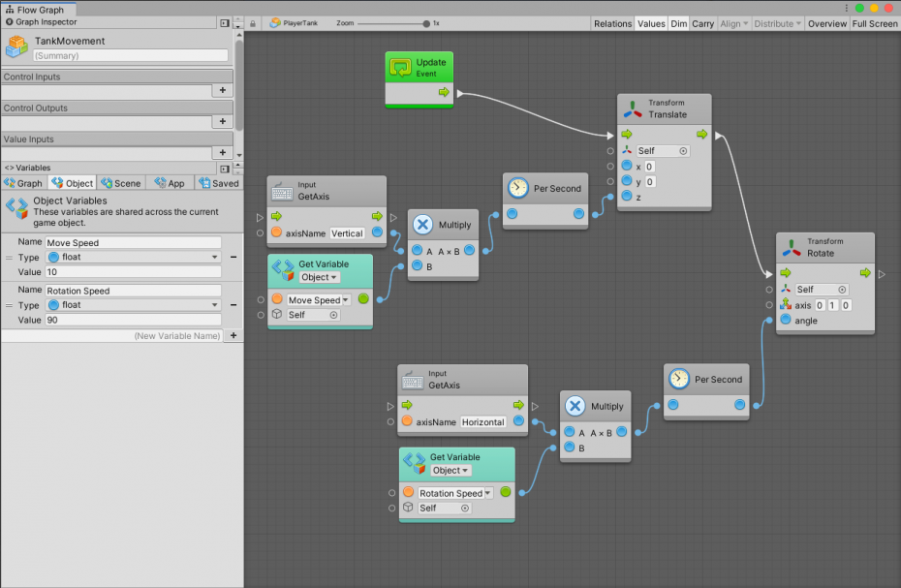Click the Move Speed Value field showing 10
The width and height of the screenshot is (901, 588).
click(x=133, y=270)
